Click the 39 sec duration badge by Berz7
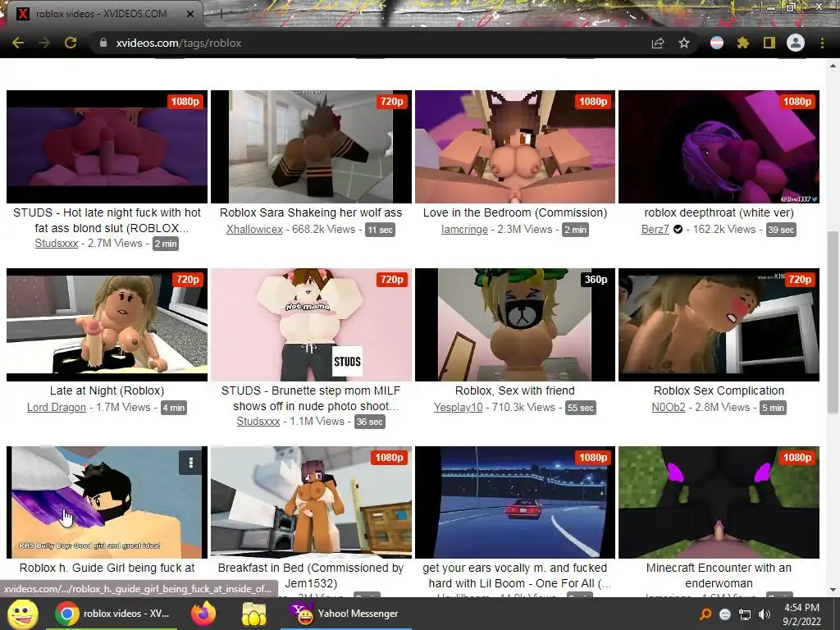This screenshot has width=840, height=630. click(x=781, y=230)
